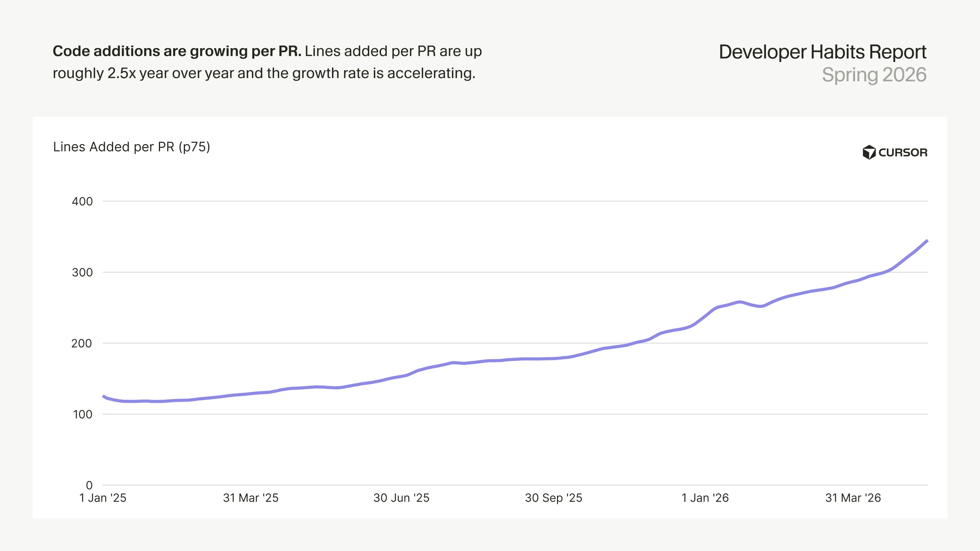The height and width of the screenshot is (551, 980).
Task: Click the line's starting point at 1 Jan '25
Action: [103, 396]
